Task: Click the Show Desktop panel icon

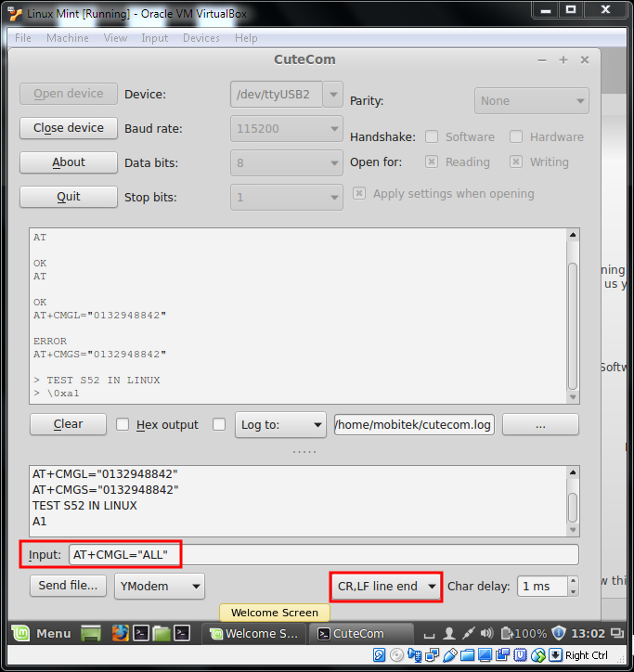Action: pos(91,634)
